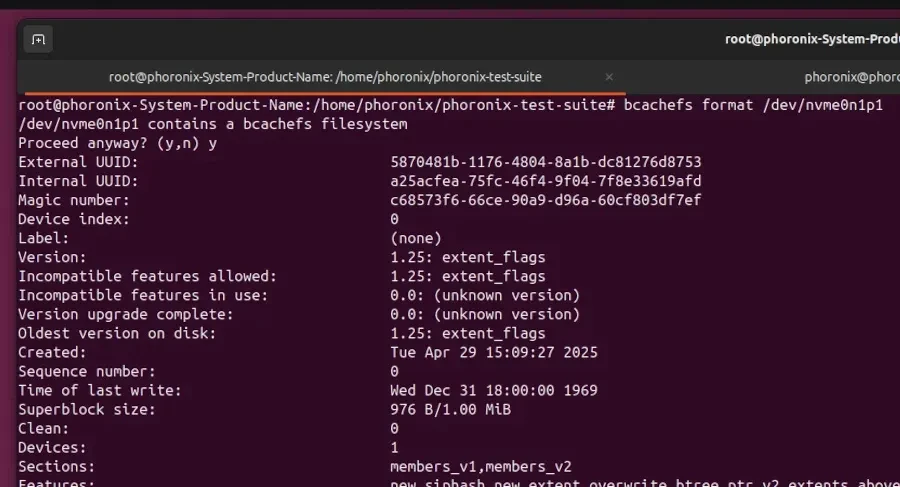Viewport: 900px width, 487px height.
Task: Click the Internal UUID value
Action: click(545, 181)
